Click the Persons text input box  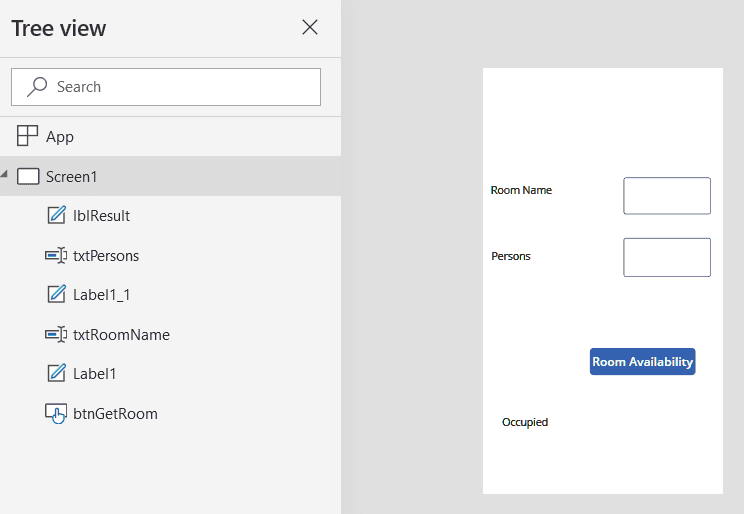tap(667, 257)
